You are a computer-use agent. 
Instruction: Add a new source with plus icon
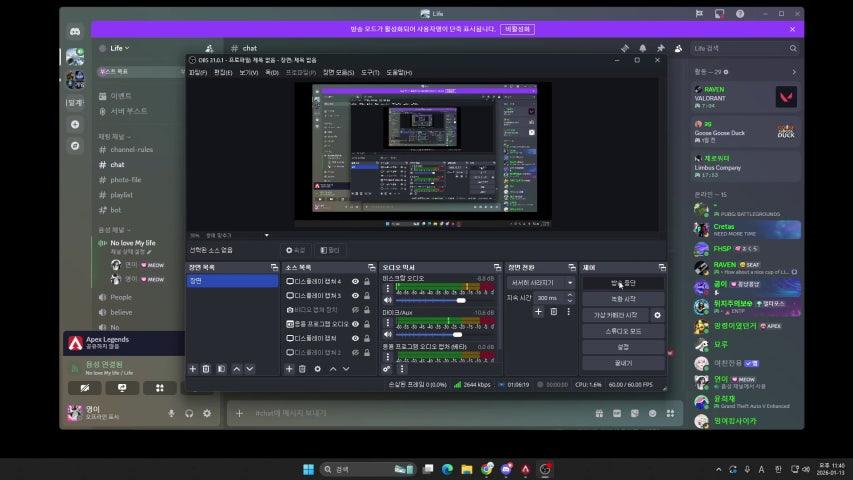click(x=290, y=369)
